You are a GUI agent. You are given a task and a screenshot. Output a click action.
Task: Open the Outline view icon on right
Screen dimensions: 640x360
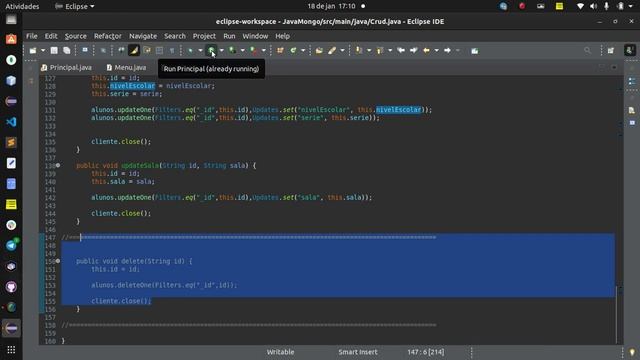(632, 82)
